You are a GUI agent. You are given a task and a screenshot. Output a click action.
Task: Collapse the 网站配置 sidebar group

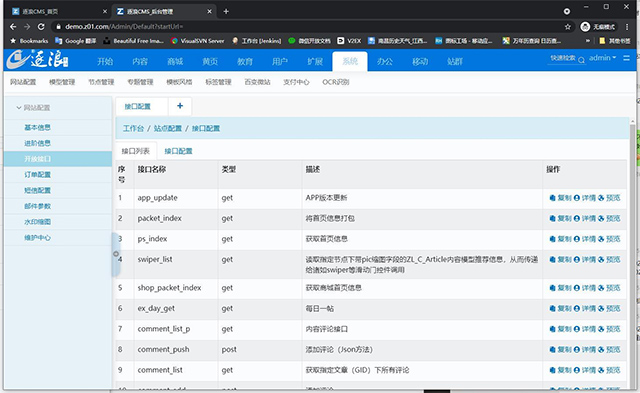pyautogui.click(x=33, y=108)
